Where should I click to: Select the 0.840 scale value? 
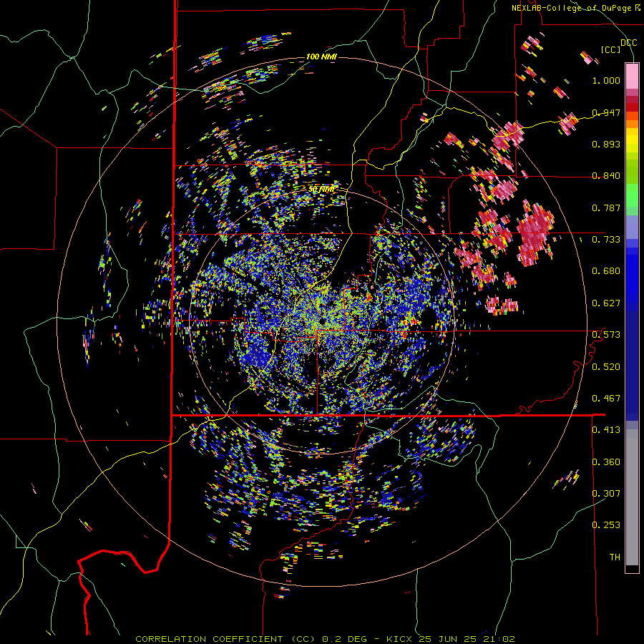pyautogui.click(x=606, y=176)
